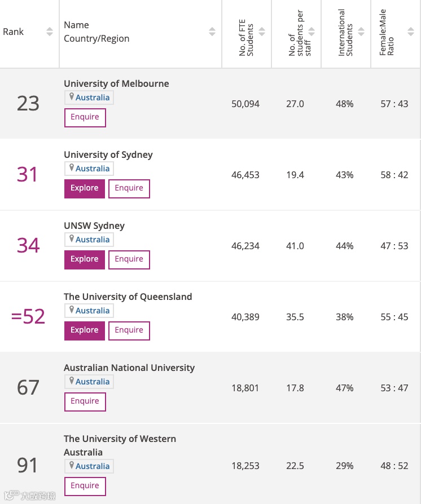Click location pin beside Melbourne's Australia tag
The height and width of the screenshot is (504, 421).
click(x=72, y=96)
